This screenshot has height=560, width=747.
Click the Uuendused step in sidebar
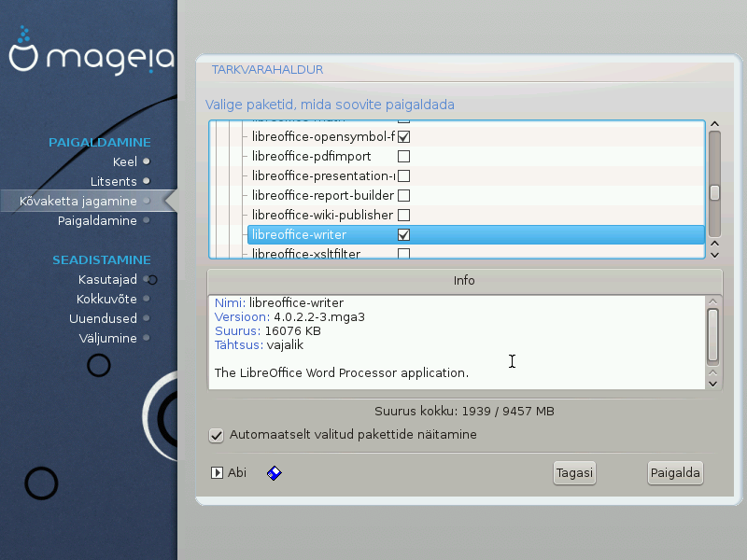(103, 318)
